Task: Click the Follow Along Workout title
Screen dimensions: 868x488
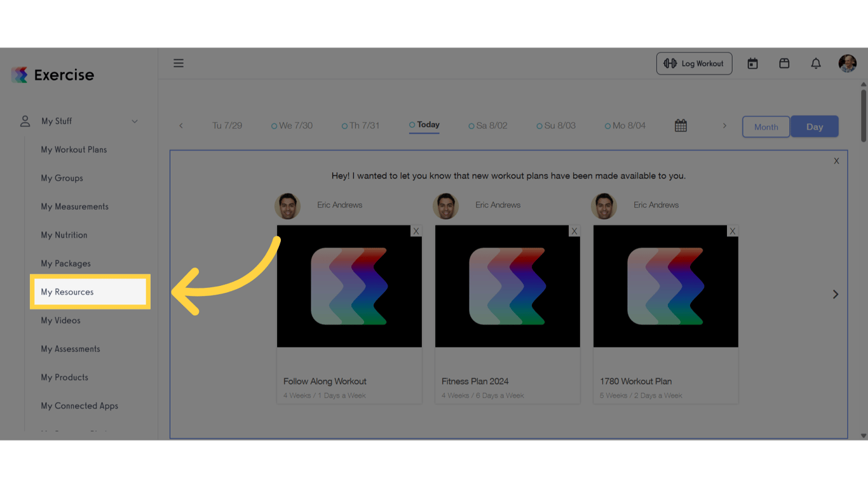Action: (325, 381)
